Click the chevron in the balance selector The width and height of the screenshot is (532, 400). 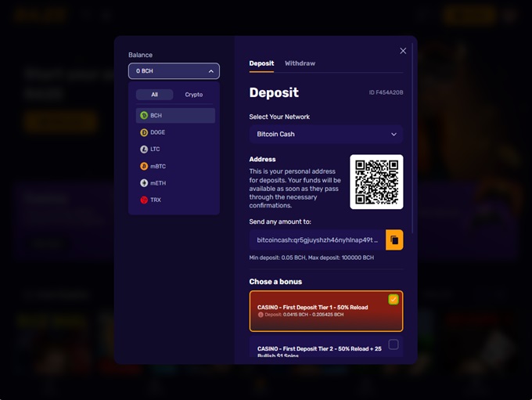[211, 71]
